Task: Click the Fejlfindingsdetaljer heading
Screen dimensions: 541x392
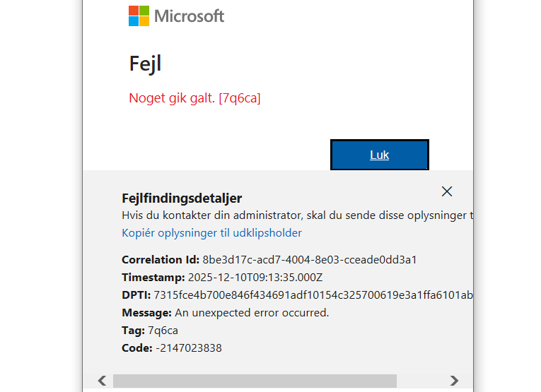Action: (x=182, y=198)
